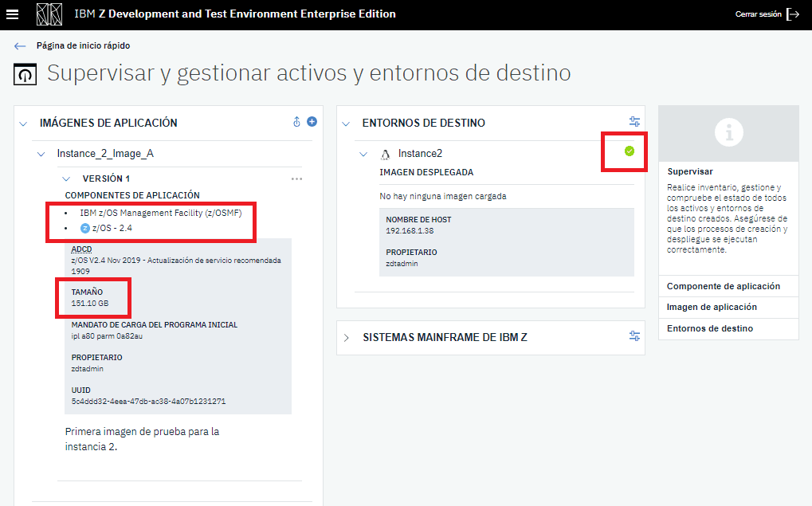Screen dimensions: 812x506
Task: Collapse the Instance2 target environment
Action: [363, 154]
